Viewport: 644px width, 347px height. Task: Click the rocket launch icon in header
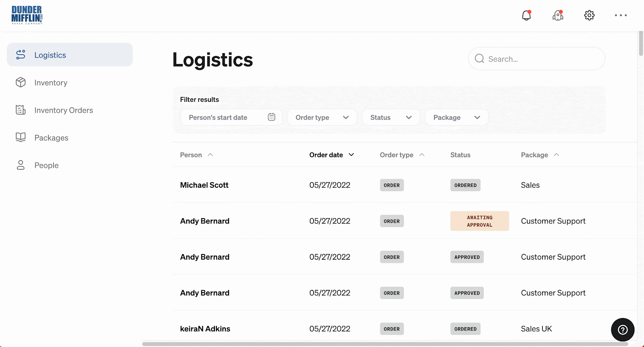(x=558, y=15)
